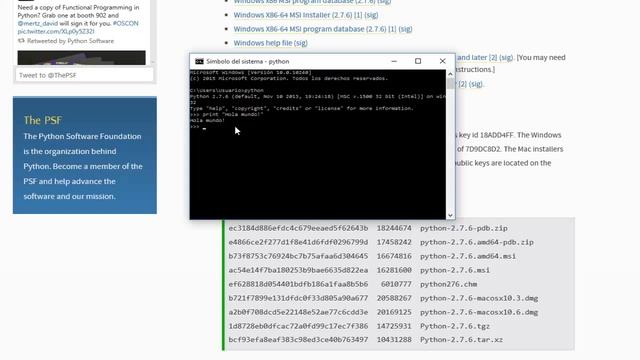640x360 pixels.
Task: Click 'The PSF' heading in the blue box
Action: pyautogui.click(x=42, y=120)
